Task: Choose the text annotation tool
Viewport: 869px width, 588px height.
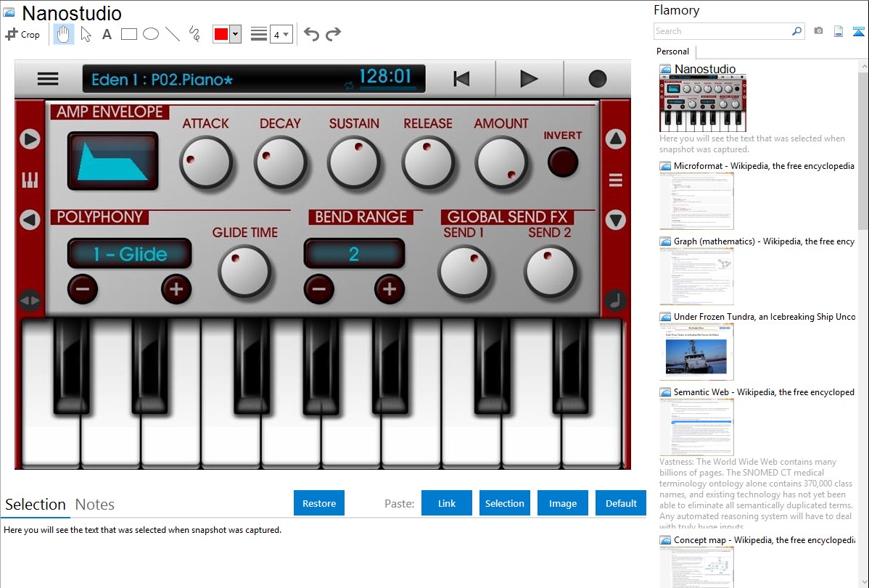Action: click(107, 34)
